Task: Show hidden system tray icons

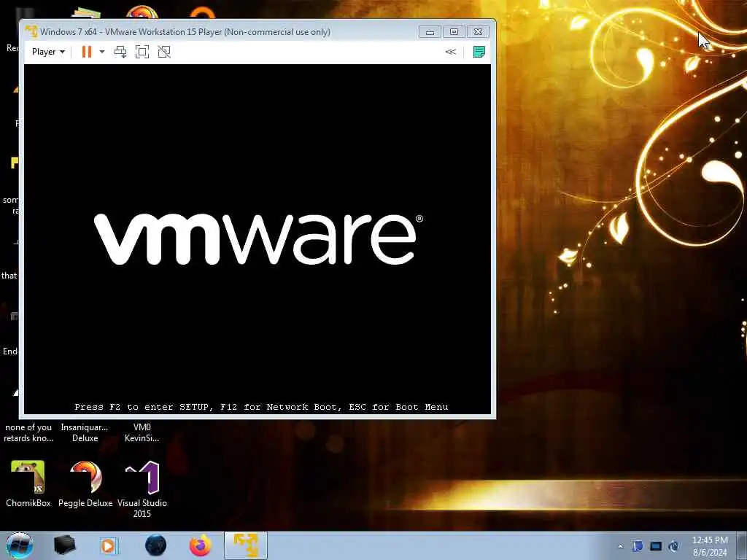Action: (620, 547)
